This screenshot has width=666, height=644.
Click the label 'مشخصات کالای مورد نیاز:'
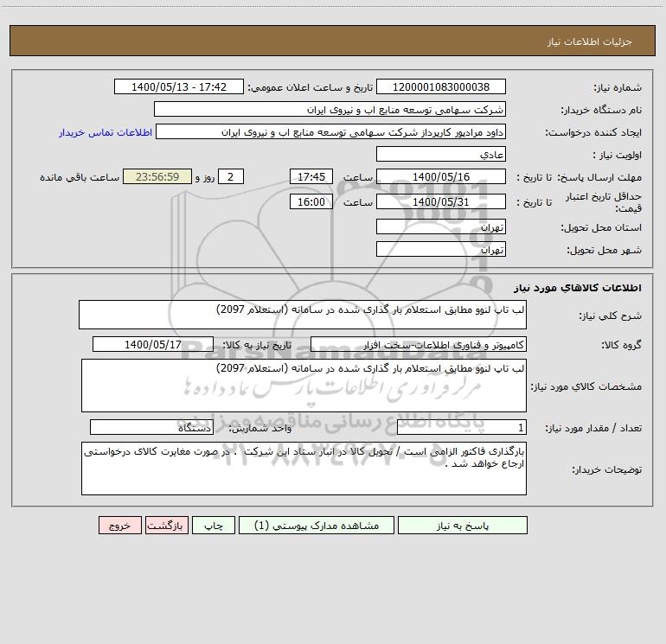[586, 386]
